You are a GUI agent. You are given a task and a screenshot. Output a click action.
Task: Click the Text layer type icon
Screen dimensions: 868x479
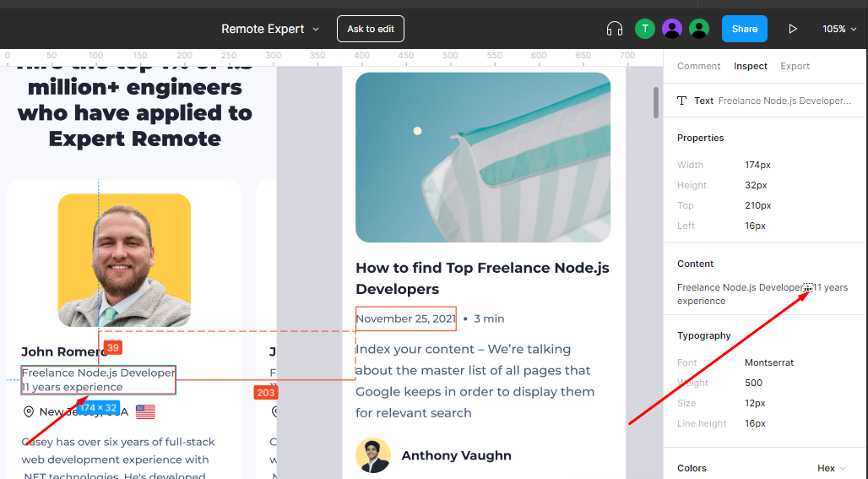tap(682, 101)
